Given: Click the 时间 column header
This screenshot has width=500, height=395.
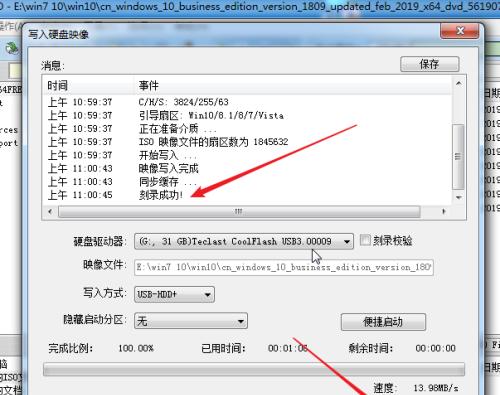Looking at the screenshot, I should point(89,86).
